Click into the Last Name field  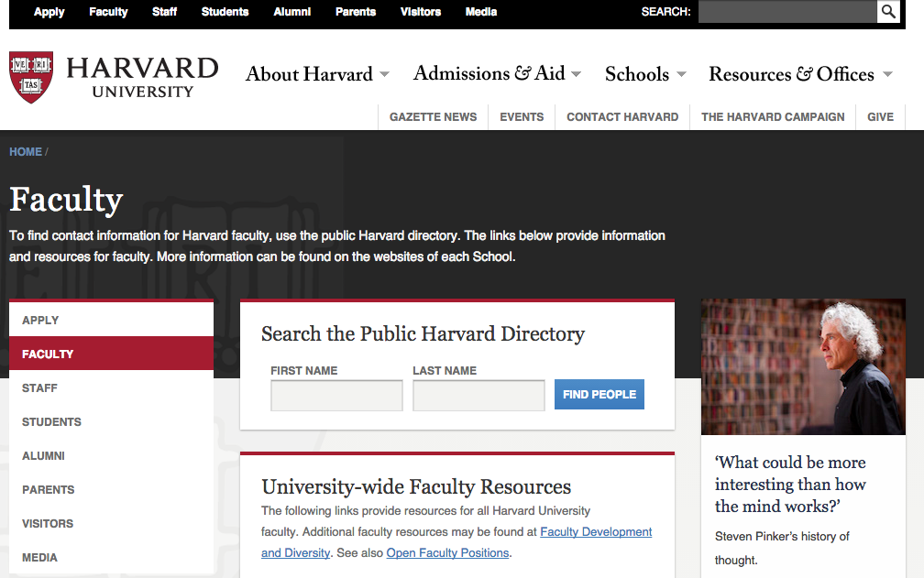478,396
